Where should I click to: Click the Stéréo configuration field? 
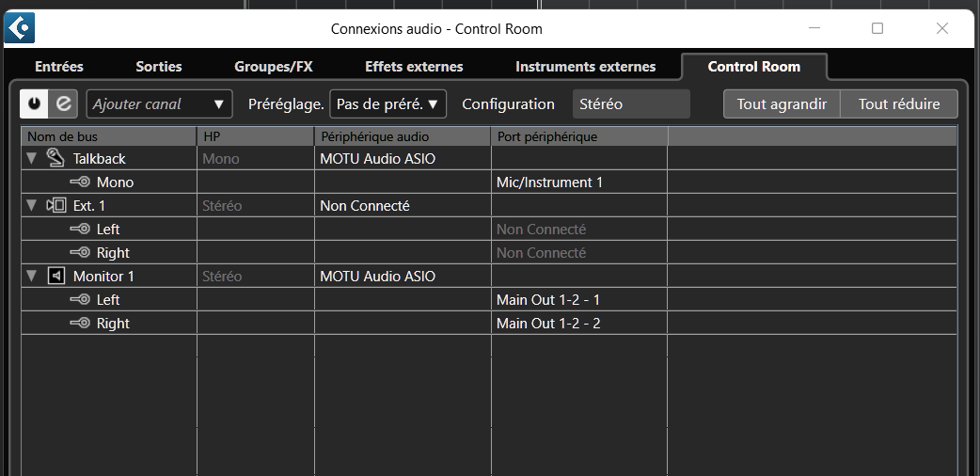[x=630, y=103]
